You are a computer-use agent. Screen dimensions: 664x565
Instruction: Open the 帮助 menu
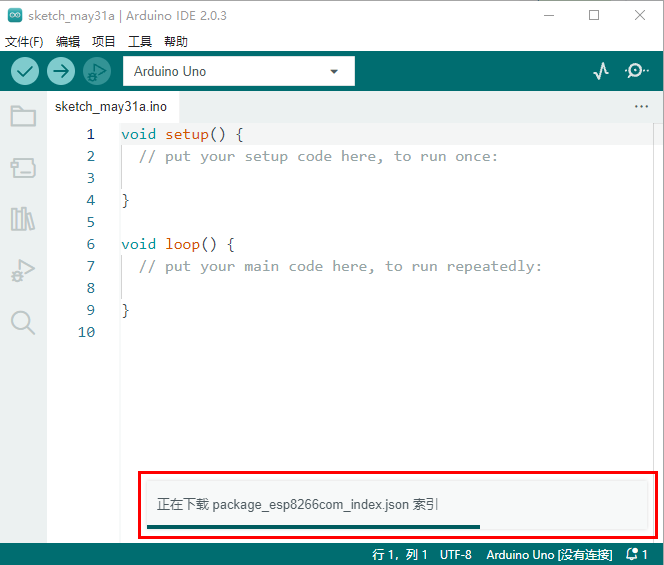176,42
